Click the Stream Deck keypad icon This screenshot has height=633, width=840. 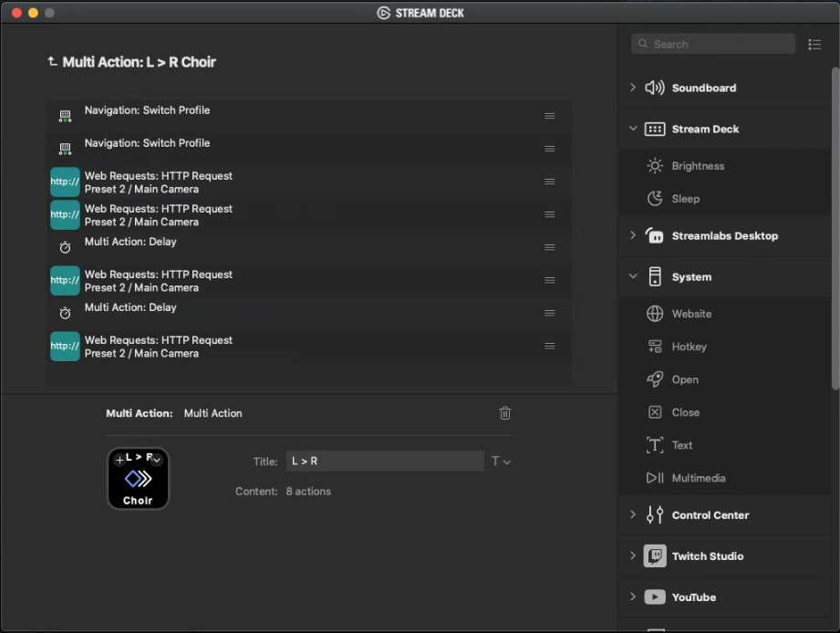coord(655,130)
